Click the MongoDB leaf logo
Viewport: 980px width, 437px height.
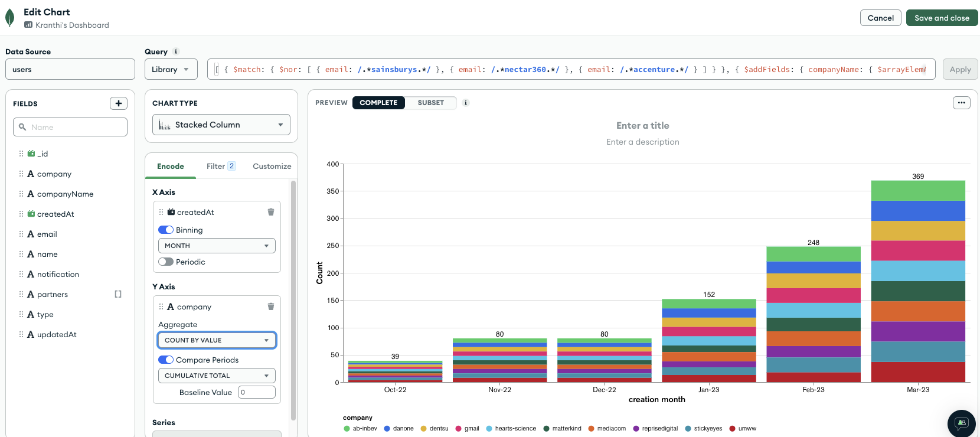[x=9, y=18]
